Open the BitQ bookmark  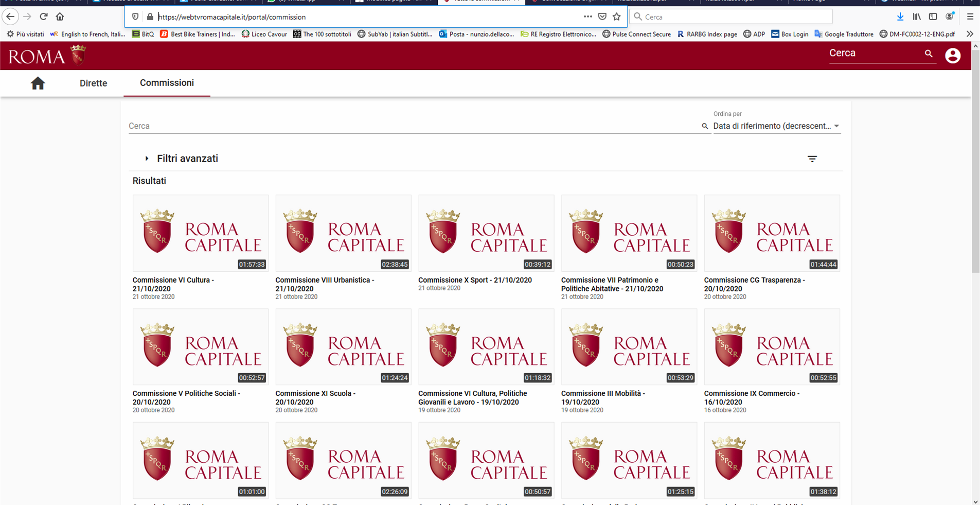point(143,34)
